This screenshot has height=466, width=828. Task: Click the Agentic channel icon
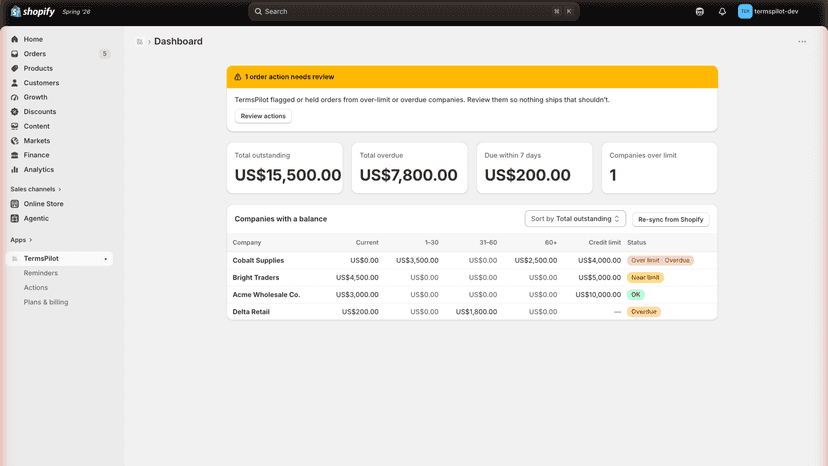point(15,218)
